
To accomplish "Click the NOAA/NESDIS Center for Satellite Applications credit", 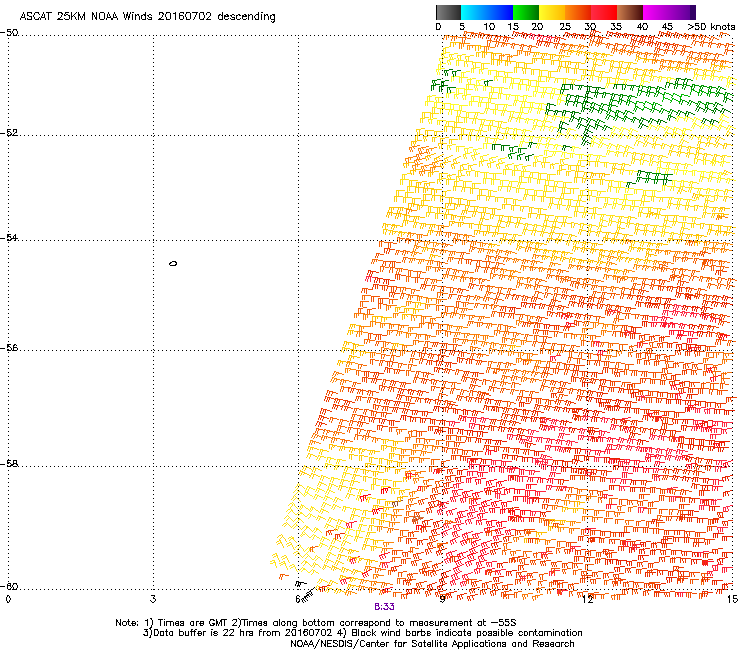I will coord(432,644).
